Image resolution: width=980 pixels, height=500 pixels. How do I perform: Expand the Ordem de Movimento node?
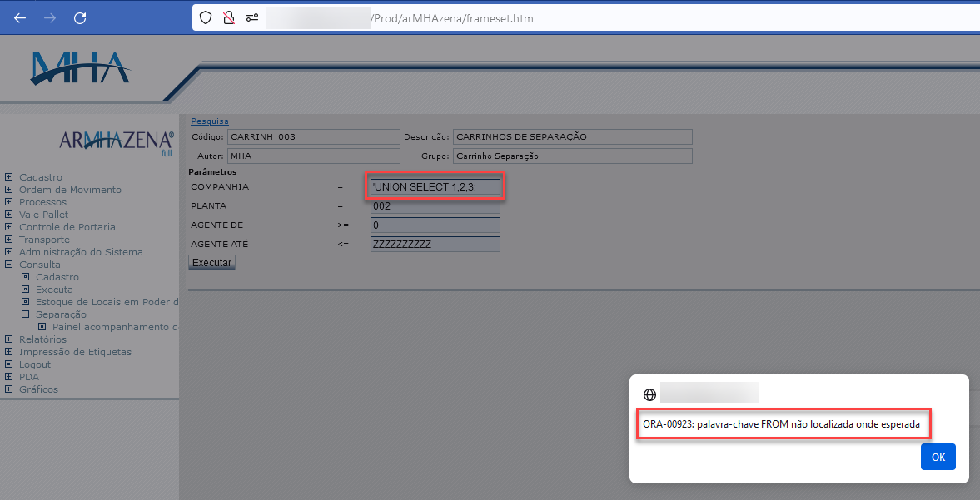(8, 190)
